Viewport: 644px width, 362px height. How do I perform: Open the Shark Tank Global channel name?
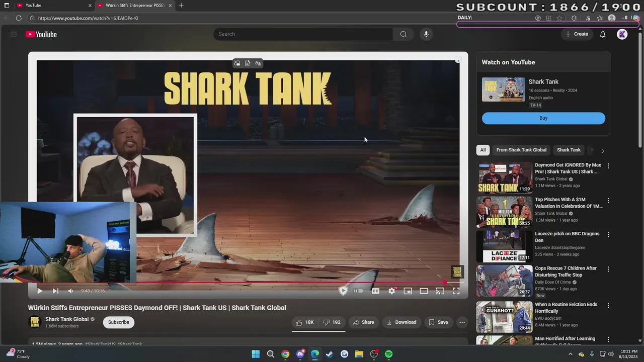(67, 319)
